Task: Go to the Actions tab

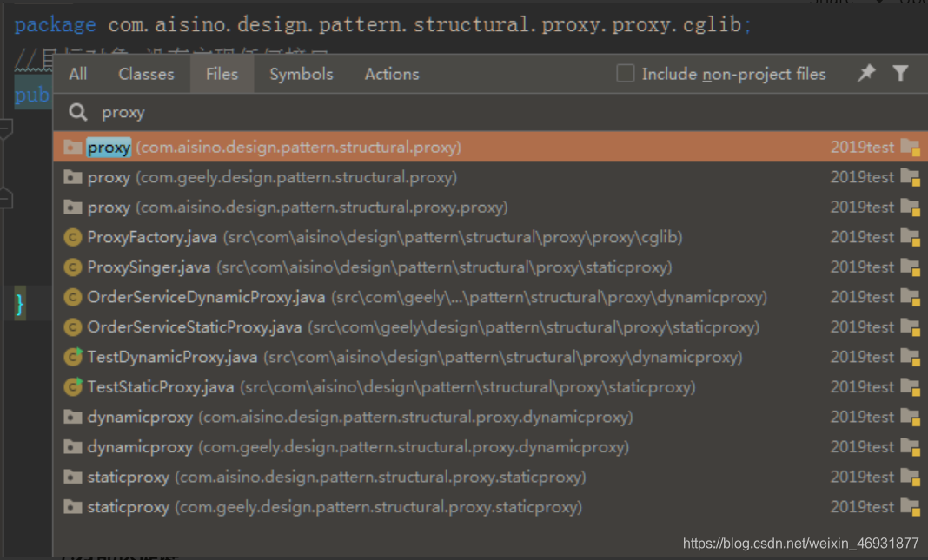Action: [392, 74]
